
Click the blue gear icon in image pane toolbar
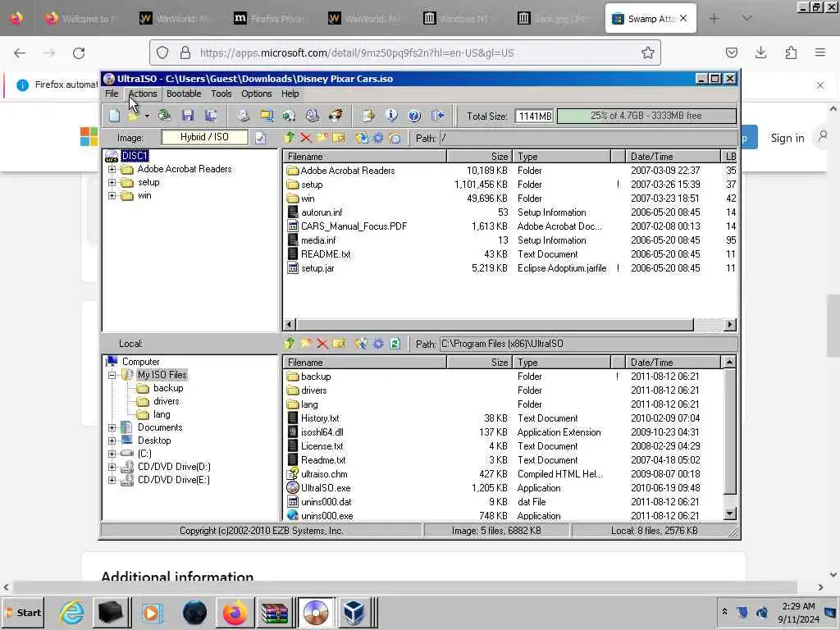tap(378, 138)
